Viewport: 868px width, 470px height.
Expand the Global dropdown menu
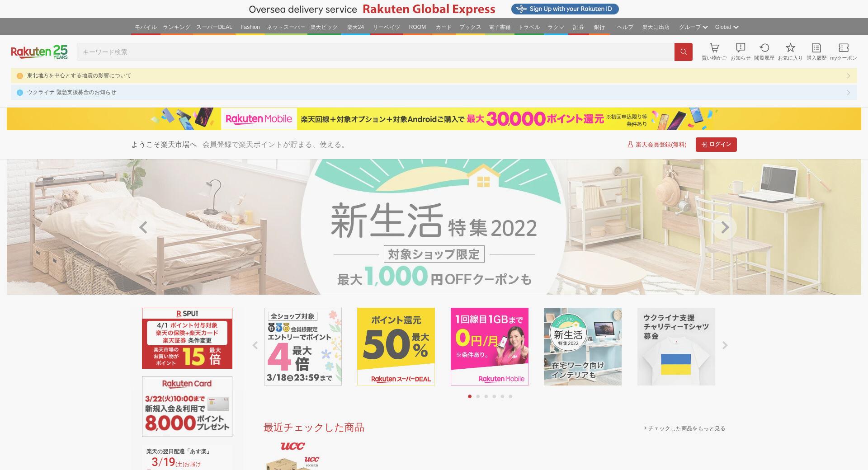(726, 27)
